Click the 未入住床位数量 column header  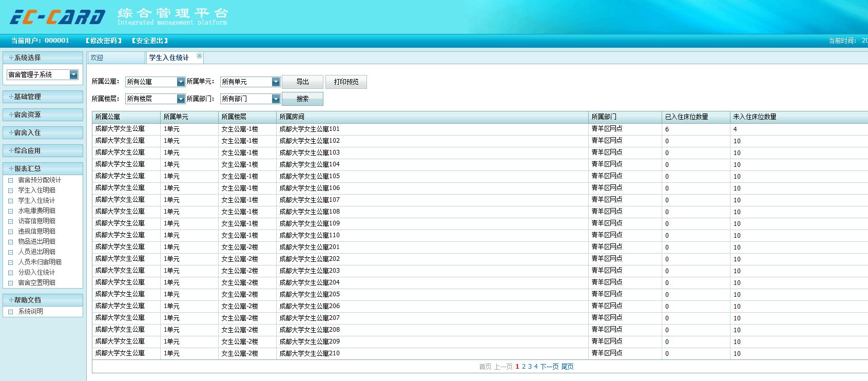click(799, 117)
